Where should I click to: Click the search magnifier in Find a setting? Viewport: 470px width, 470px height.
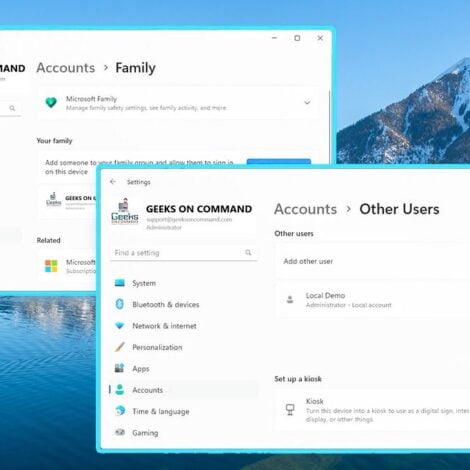tap(248, 252)
